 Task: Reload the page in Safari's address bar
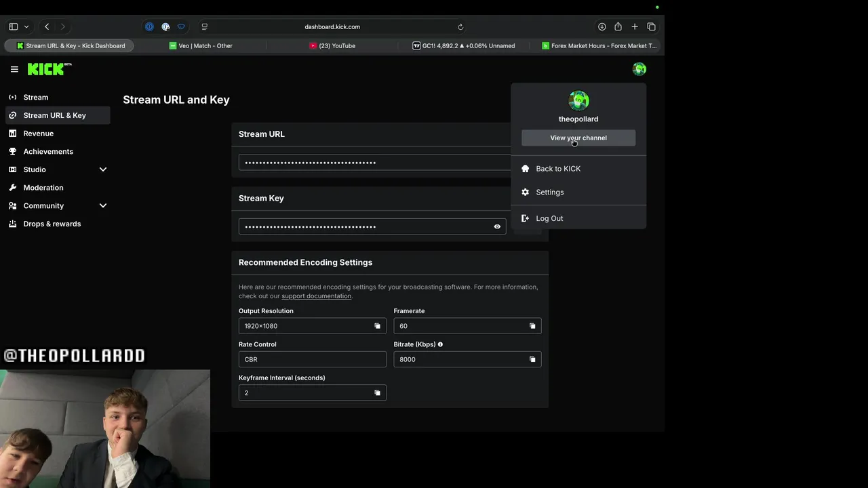point(460,27)
